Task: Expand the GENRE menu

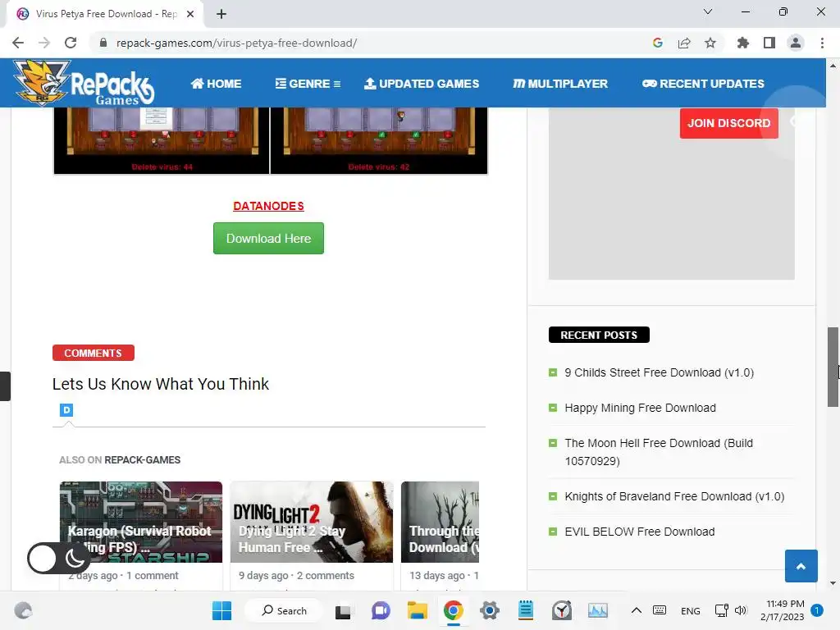Action: (308, 84)
